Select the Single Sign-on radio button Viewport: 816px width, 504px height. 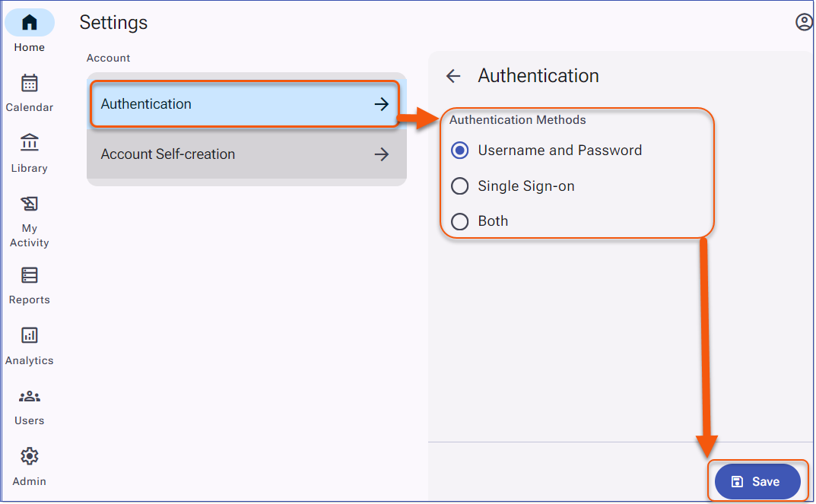coord(459,186)
